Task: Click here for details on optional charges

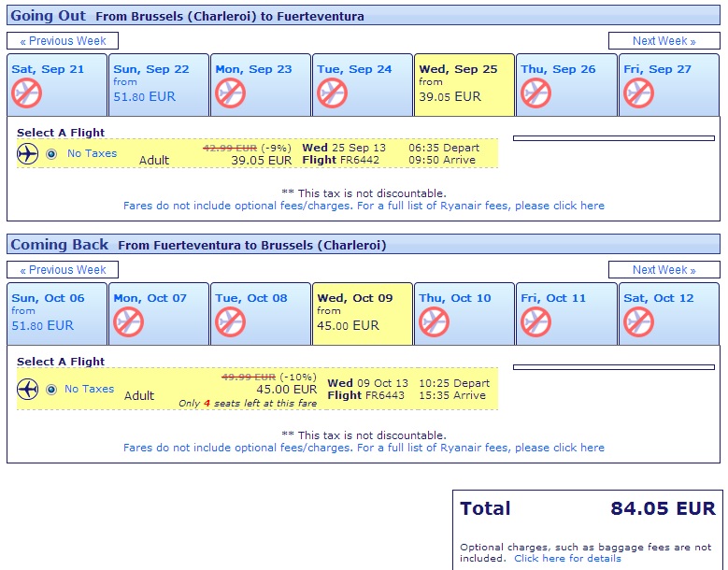Action: [567, 559]
